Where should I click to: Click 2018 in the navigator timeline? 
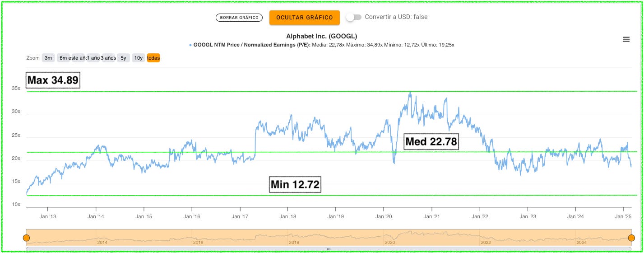coord(294,242)
